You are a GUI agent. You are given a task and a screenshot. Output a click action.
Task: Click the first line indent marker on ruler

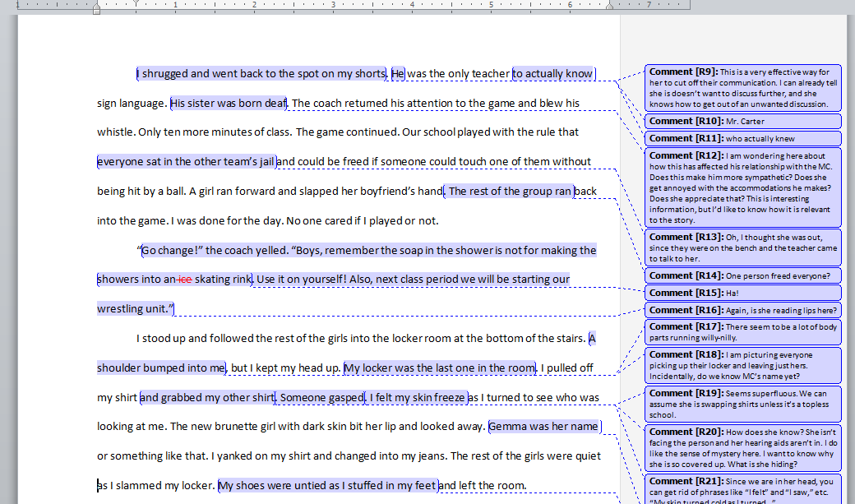coord(136,2)
